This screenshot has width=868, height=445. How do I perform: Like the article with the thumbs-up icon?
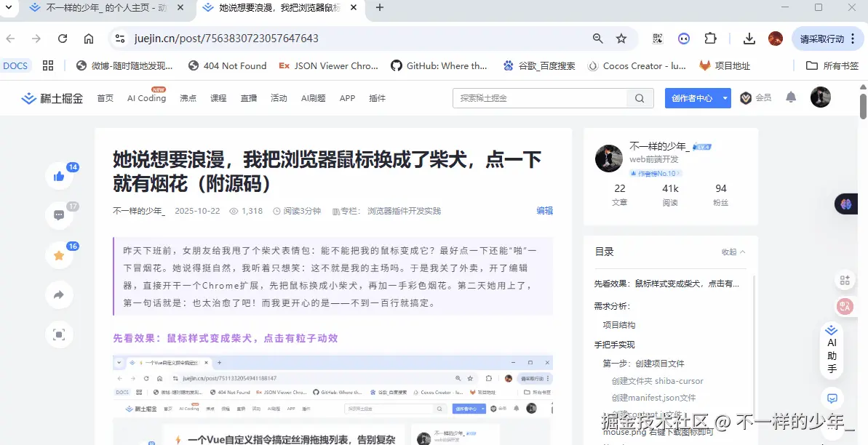point(59,175)
